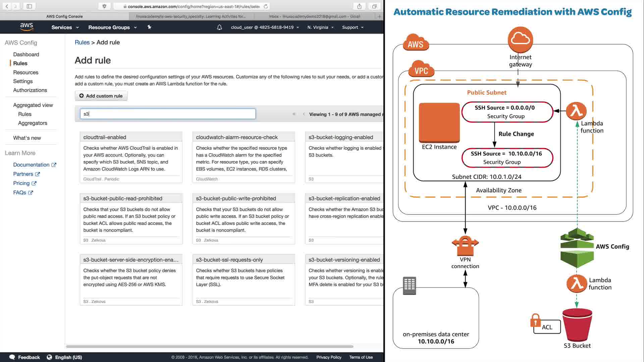This screenshot has width=644, height=362.
Task: Click the Add custom rule button
Action: (101, 96)
